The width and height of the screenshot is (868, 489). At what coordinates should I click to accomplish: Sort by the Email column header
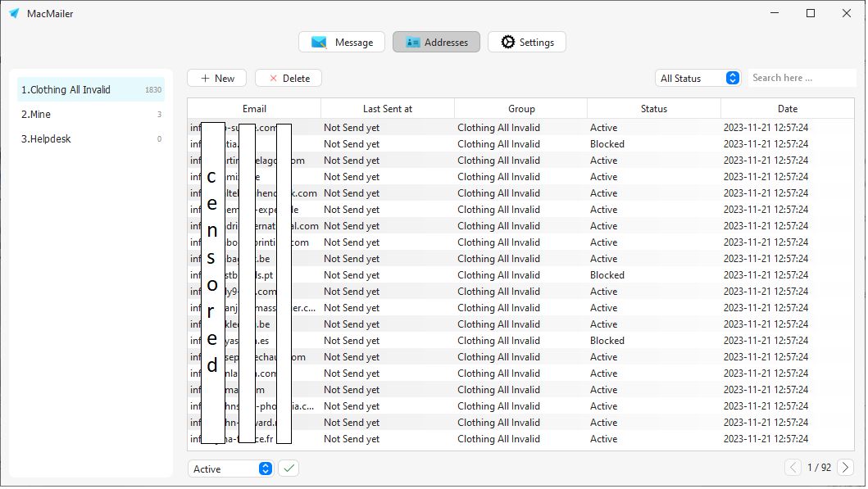pyautogui.click(x=255, y=108)
